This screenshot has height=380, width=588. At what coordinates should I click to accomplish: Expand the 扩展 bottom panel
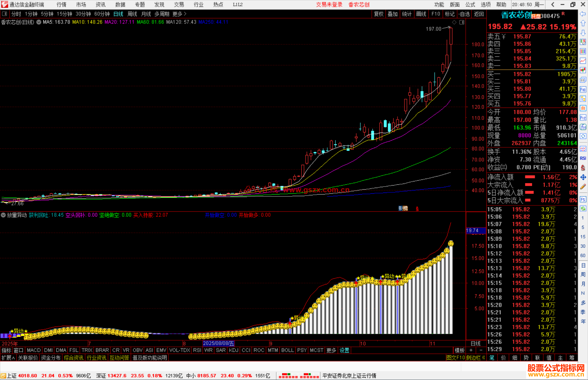[8, 358]
